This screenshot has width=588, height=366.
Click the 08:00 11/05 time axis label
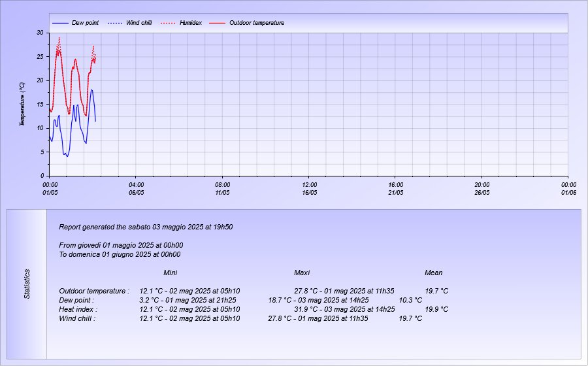click(x=222, y=189)
